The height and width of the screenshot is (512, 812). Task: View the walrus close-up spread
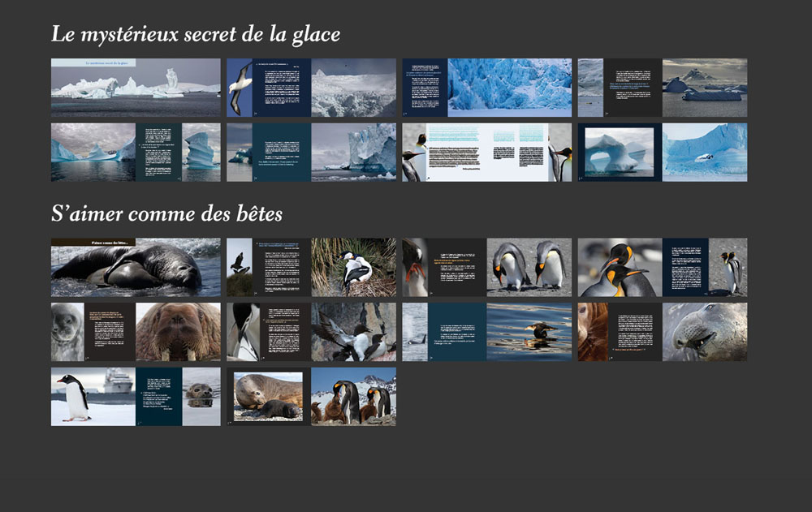coord(183,333)
